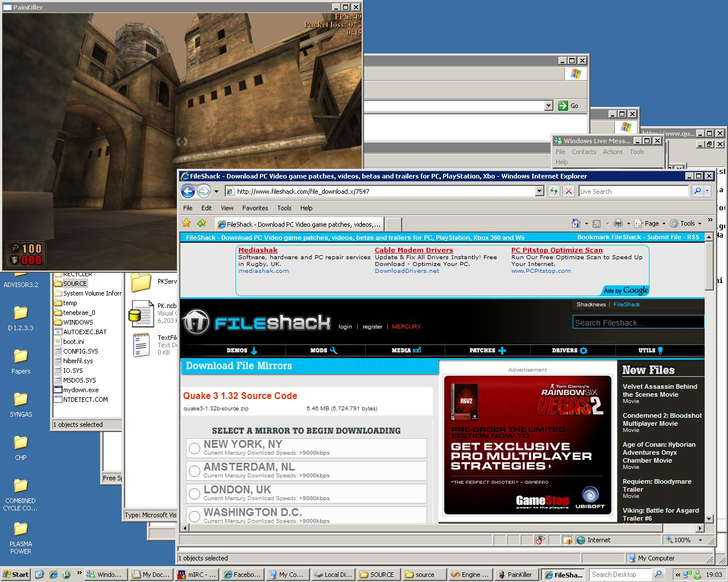The width and height of the screenshot is (728, 582).
Task: Click the RSS feeds icon in IE
Action: coord(597,223)
